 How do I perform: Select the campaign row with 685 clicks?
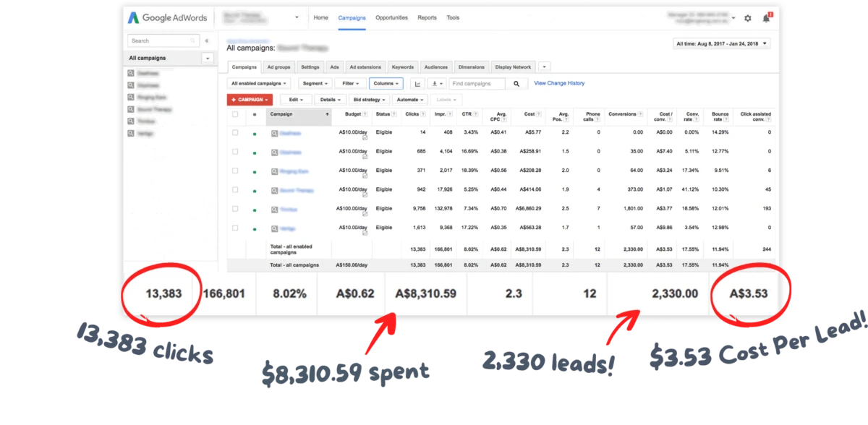click(235, 152)
